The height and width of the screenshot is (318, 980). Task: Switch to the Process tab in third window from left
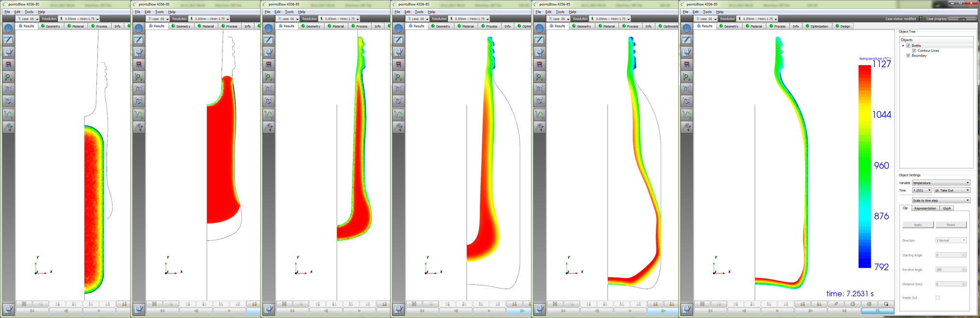tap(359, 26)
